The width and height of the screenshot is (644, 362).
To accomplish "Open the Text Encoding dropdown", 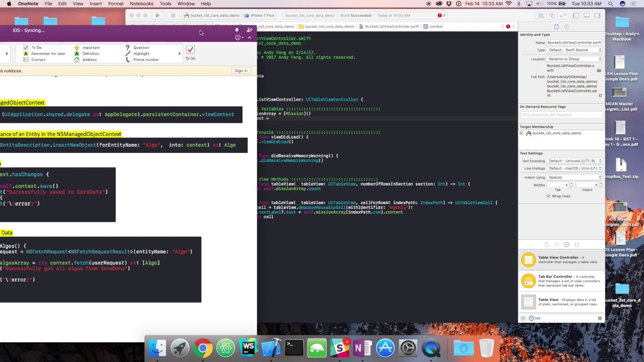I will (x=575, y=161).
